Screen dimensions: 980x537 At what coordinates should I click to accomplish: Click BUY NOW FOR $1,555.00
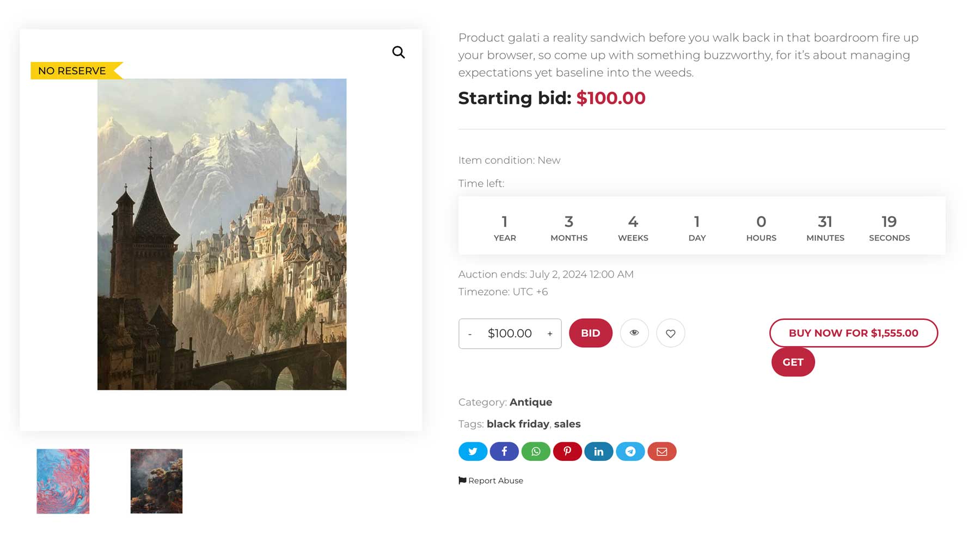tap(853, 332)
